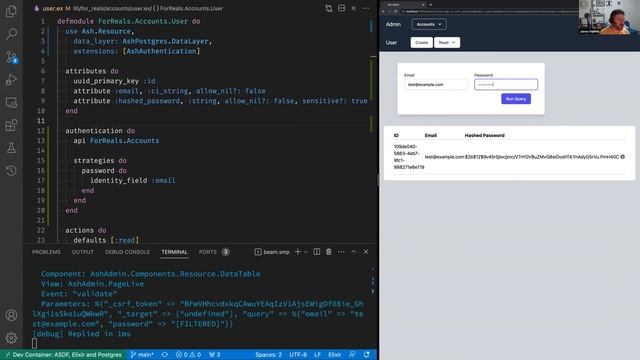Switch to the DEBUG CONSOLE tab
This screenshot has height=360, width=640.
click(x=127, y=252)
